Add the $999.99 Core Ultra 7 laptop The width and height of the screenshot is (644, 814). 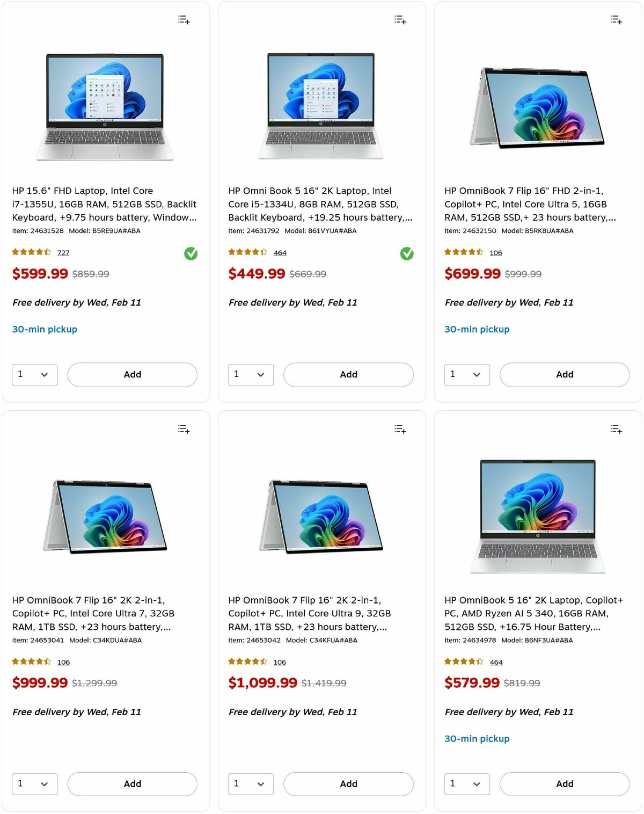coord(132,783)
